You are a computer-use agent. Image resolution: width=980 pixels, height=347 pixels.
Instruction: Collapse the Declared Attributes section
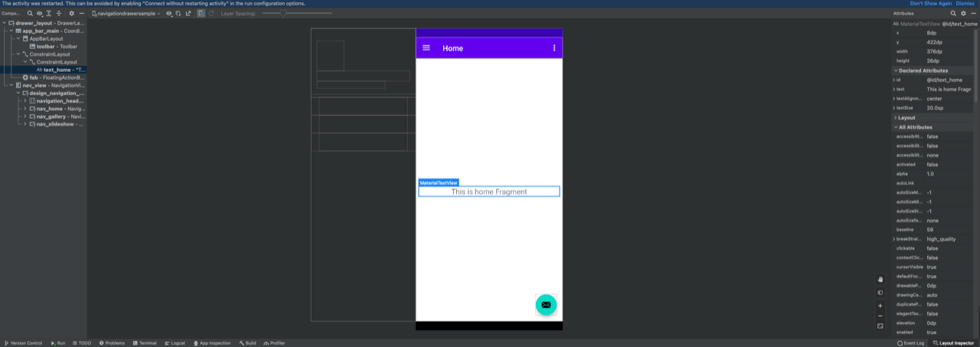(896, 70)
